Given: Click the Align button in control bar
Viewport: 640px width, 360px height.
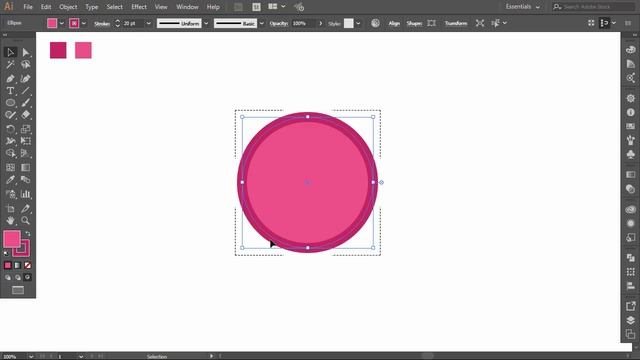Looking at the screenshot, I should 394,23.
